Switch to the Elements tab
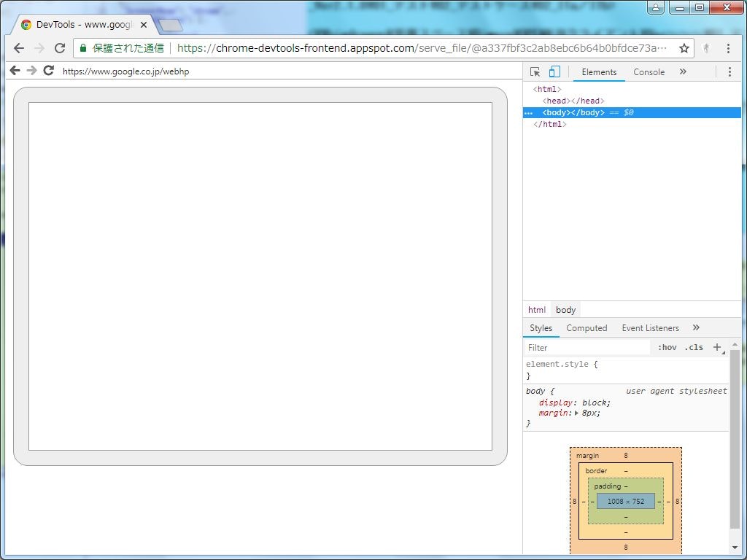 point(599,72)
